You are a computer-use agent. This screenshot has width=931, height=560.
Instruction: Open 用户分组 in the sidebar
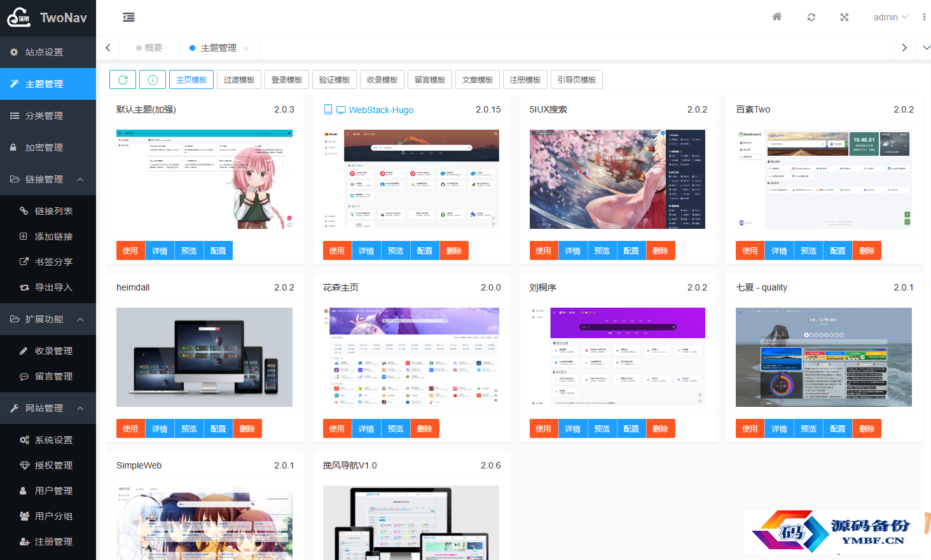(x=48, y=516)
